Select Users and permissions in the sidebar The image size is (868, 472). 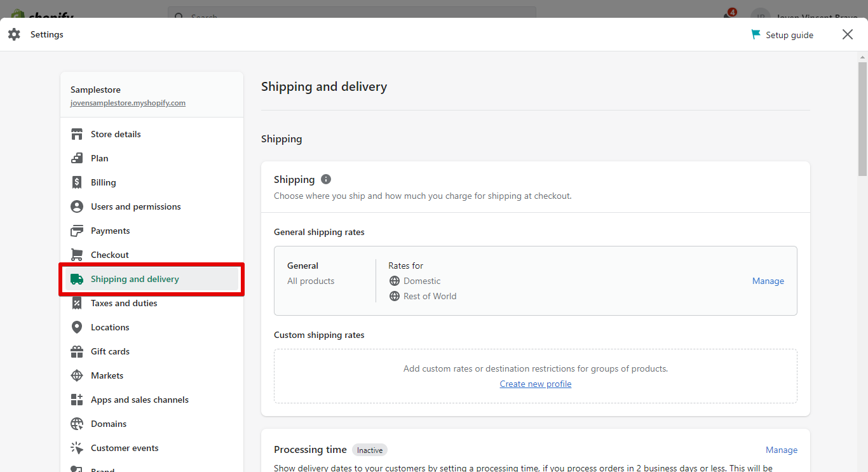135,206
